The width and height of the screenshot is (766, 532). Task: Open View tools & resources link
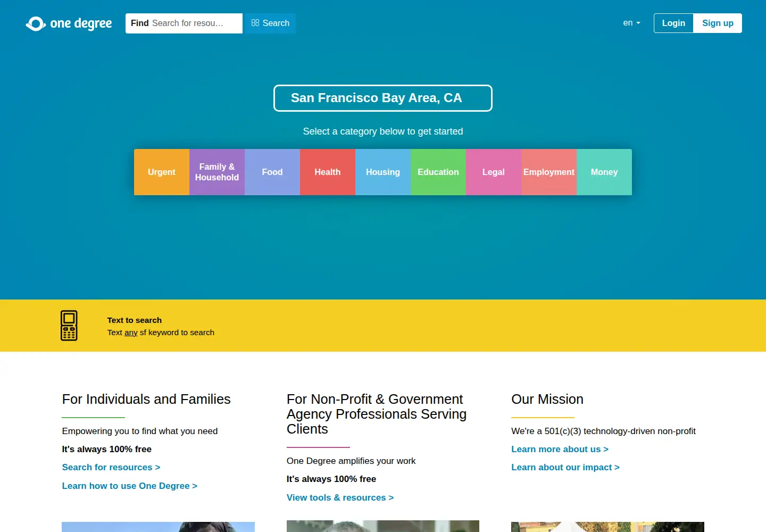pyautogui.click(x=340, y=497)
